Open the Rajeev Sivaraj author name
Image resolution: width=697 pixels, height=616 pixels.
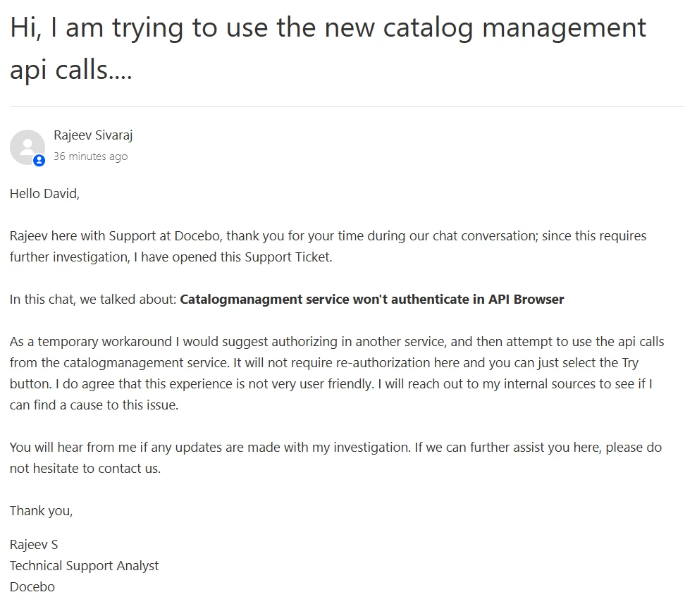pyautogui.click(x=93, y=135)
